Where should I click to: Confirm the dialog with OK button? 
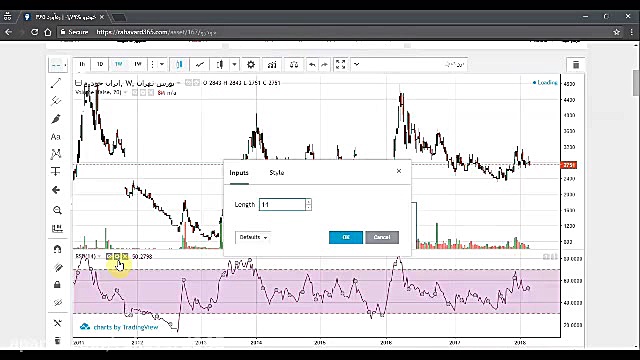point(346,237)
